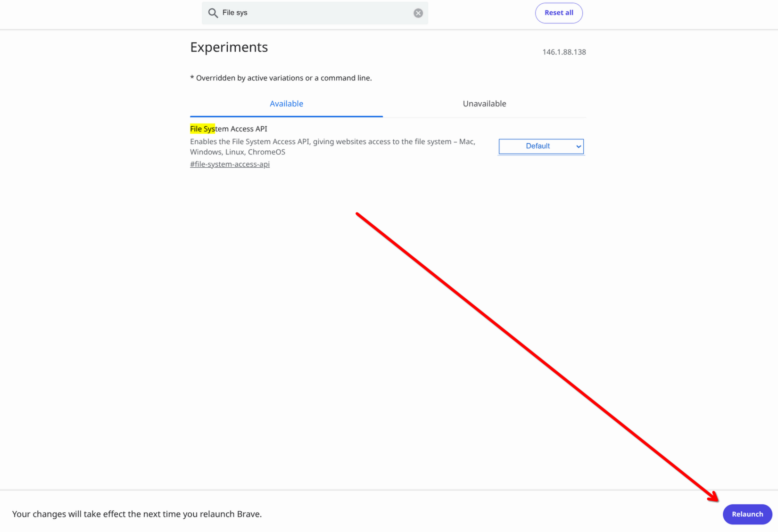778x532 pixels.
Task: Switch to the Available tab
Action: point(286,104)
